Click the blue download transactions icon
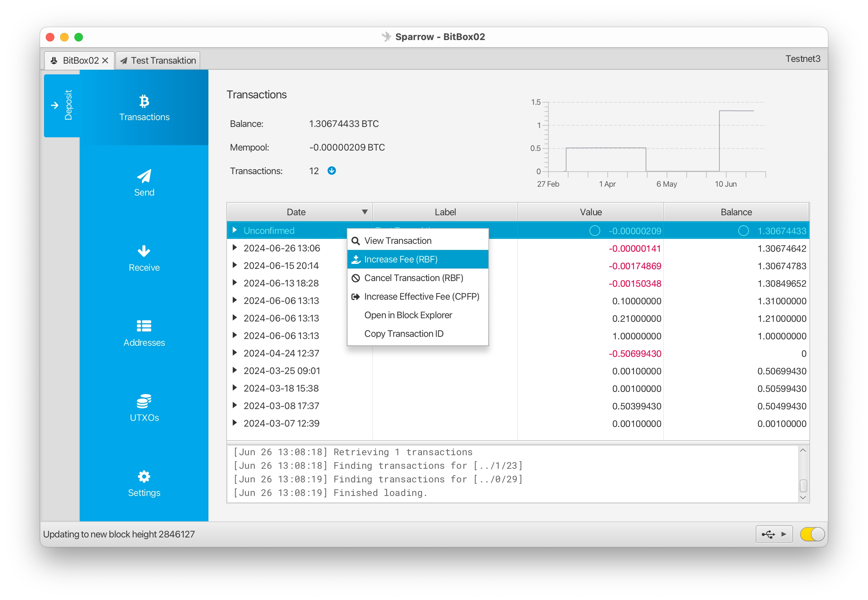This screenshot has width=868, height=600. click(332, 171)
